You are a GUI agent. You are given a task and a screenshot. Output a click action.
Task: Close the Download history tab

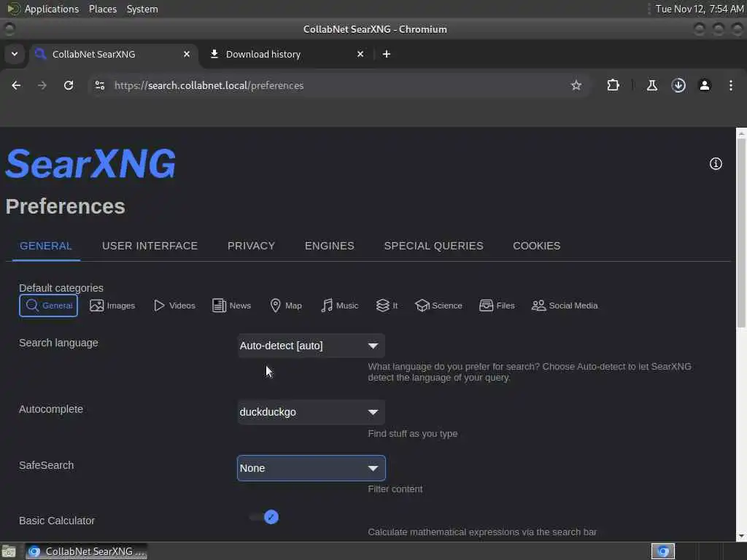point(360,54)
